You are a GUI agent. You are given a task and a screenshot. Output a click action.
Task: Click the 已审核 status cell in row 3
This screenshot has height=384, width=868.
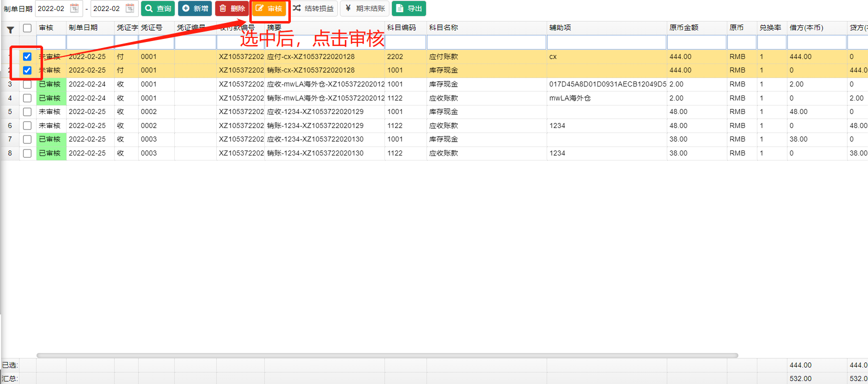coord(51,84)
